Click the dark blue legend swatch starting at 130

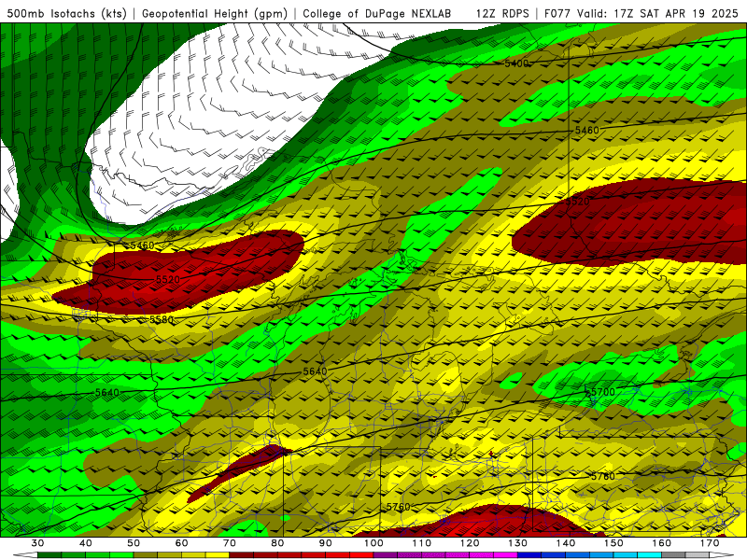click(529, 555)
